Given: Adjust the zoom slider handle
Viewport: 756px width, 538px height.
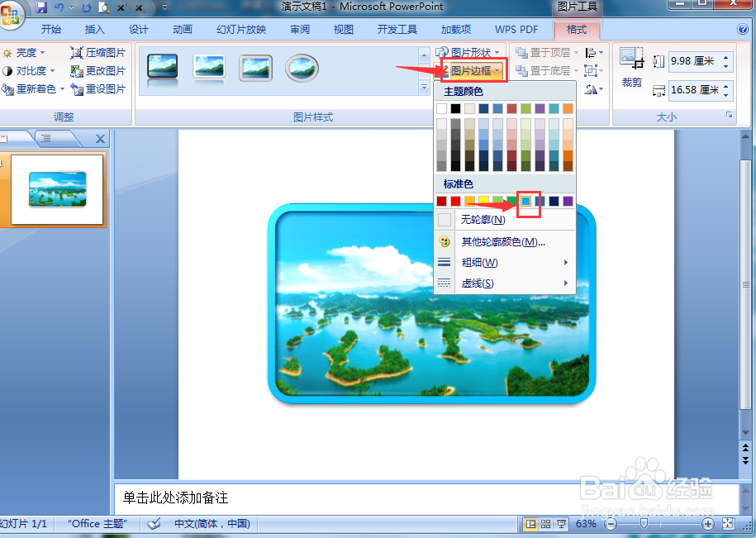Looking at the screenshot, I should point(644,524).
